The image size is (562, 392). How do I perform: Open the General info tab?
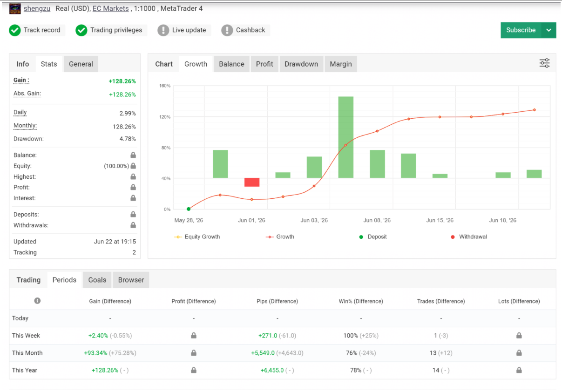(x=81, y=64)
